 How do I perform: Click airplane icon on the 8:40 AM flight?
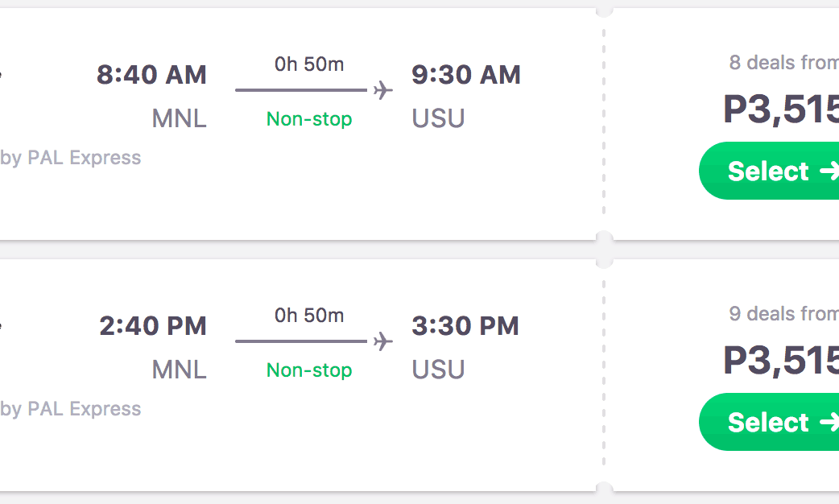point(383,90)
